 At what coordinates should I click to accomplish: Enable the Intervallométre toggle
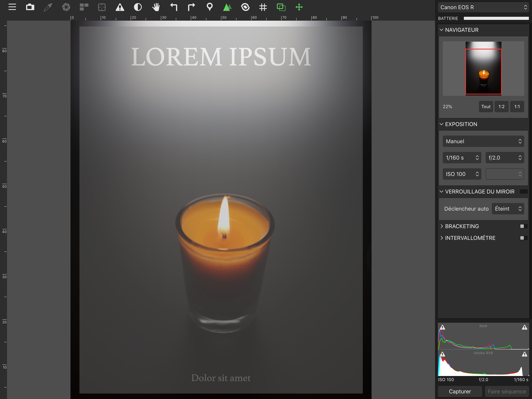(x=524, y=238)
